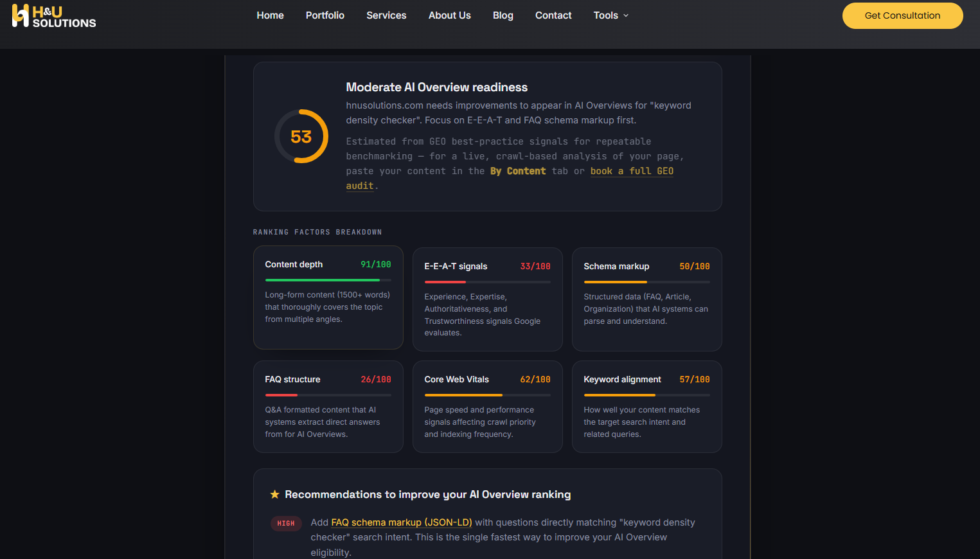
Task: Click the 62/100 Core Web Vitals score
Action: click(x=535, y=379)
